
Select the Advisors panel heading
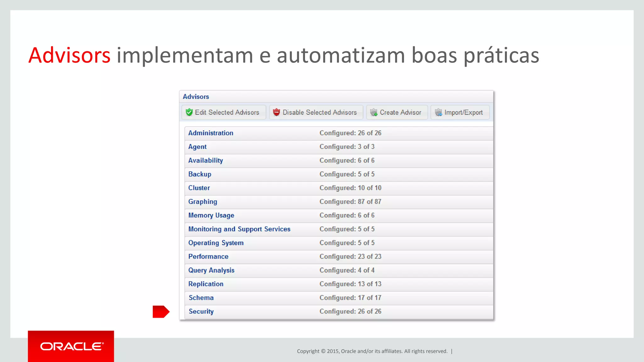196,97
